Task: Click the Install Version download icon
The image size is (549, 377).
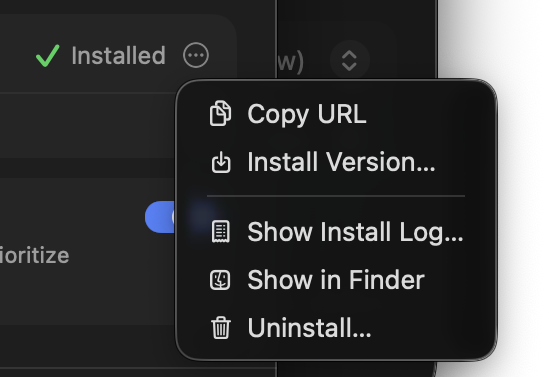Action: 221,162
